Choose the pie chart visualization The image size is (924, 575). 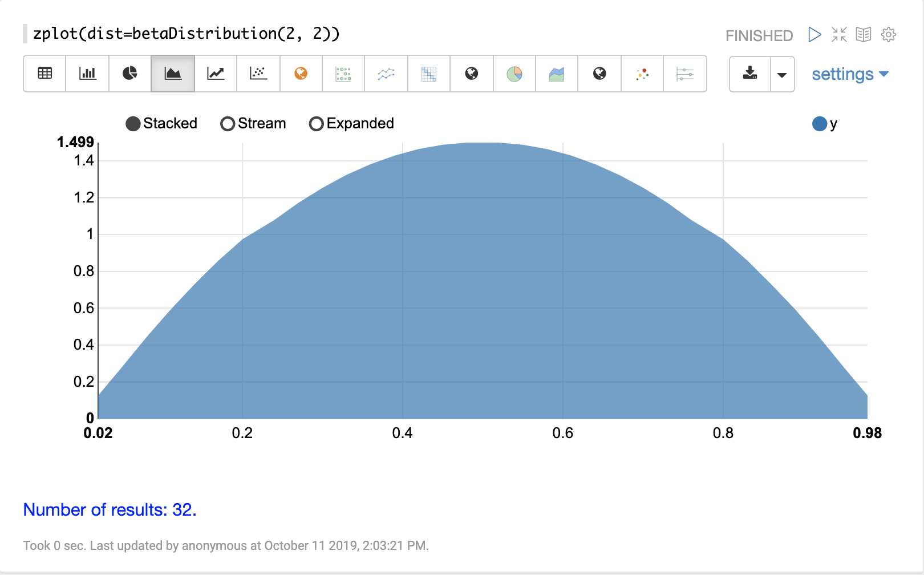(130, 74)
